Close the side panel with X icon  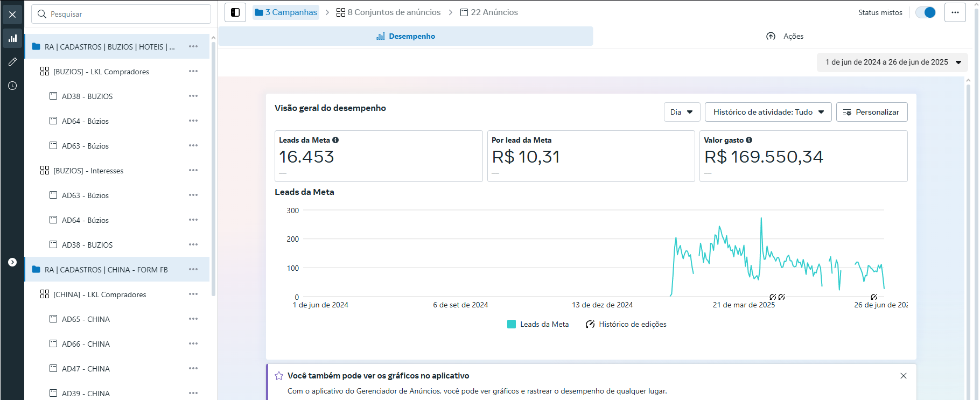coord(12,15)
